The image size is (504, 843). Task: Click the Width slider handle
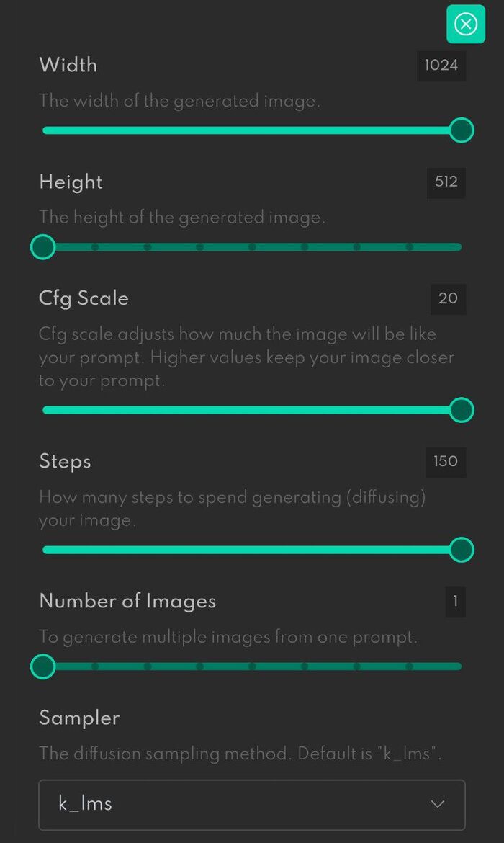[x=462, y=130]
